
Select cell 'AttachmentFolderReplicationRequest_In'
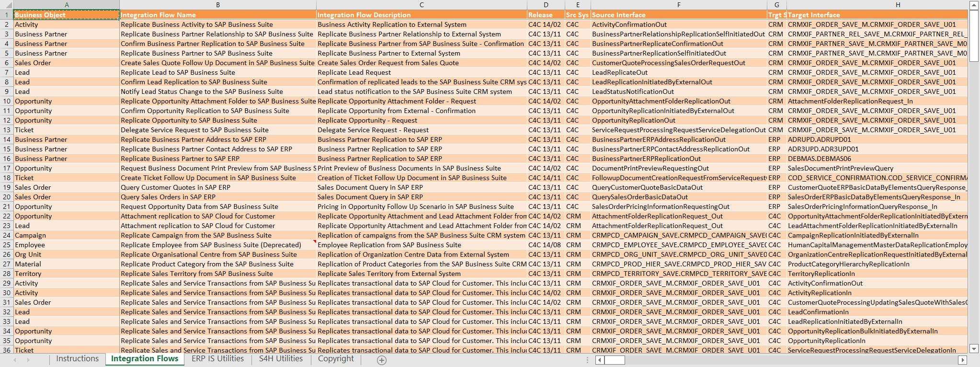coord(877,101)
